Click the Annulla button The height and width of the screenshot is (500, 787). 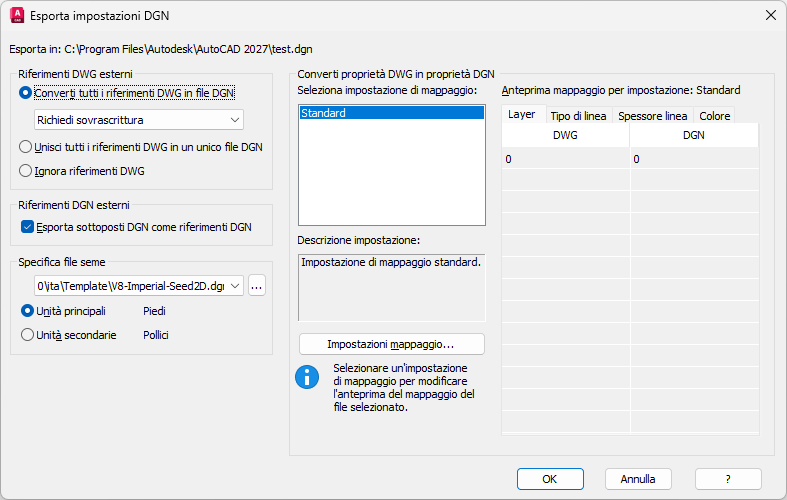point(638,479)
